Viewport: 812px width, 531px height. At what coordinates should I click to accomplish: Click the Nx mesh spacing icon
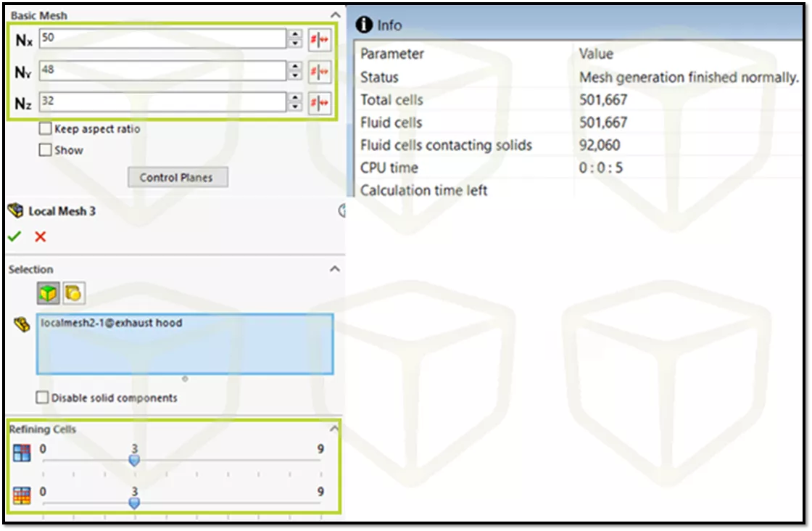click(x=319, y=40)
